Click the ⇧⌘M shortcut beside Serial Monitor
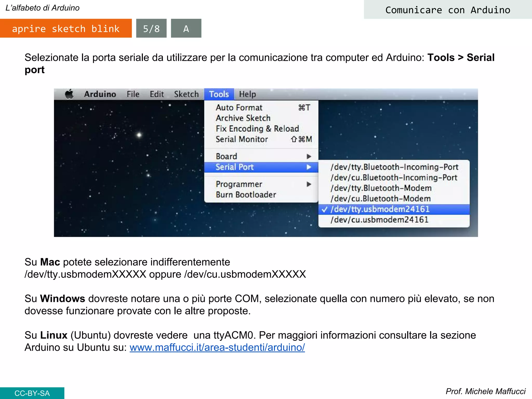The image size is (532, 399). coord(301,139)
